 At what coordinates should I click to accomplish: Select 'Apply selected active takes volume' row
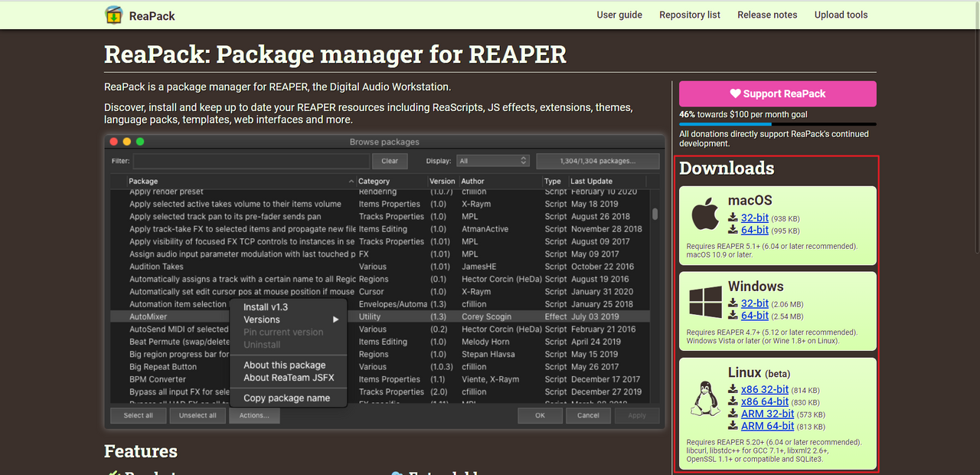(379, 204)
